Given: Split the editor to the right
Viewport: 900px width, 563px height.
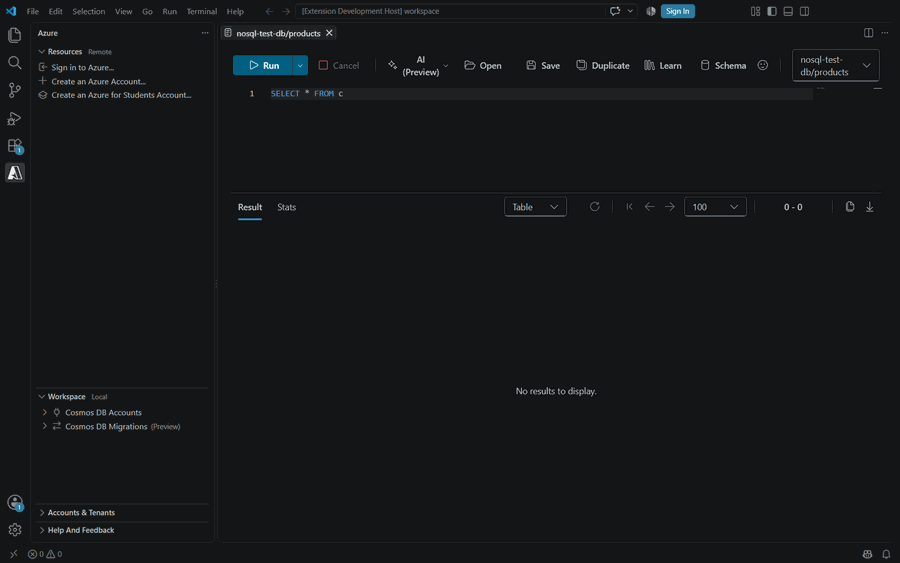Looking at the screenshot, I should point(868,33).
